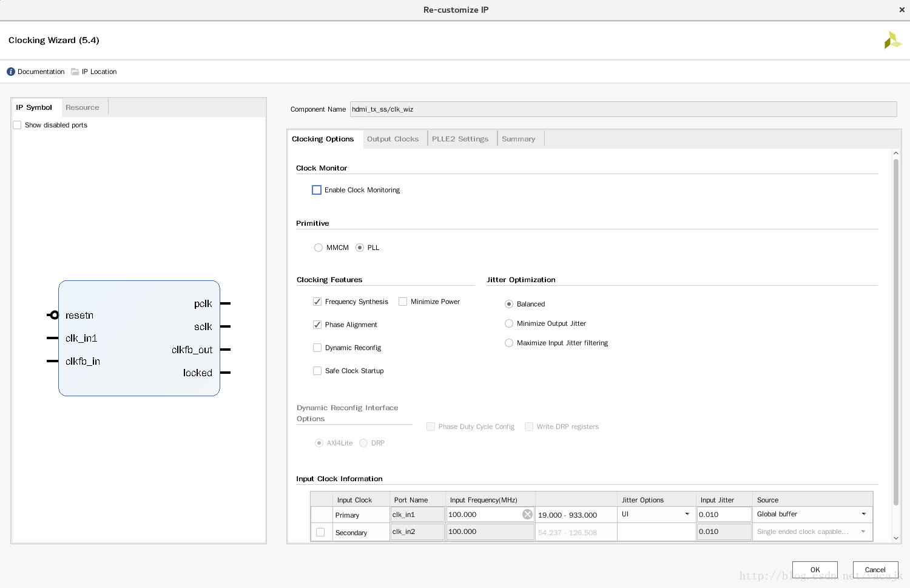Screen dimensions: 910x588
Task: Select Balanced jitter optimization
Action: point(509,304)
